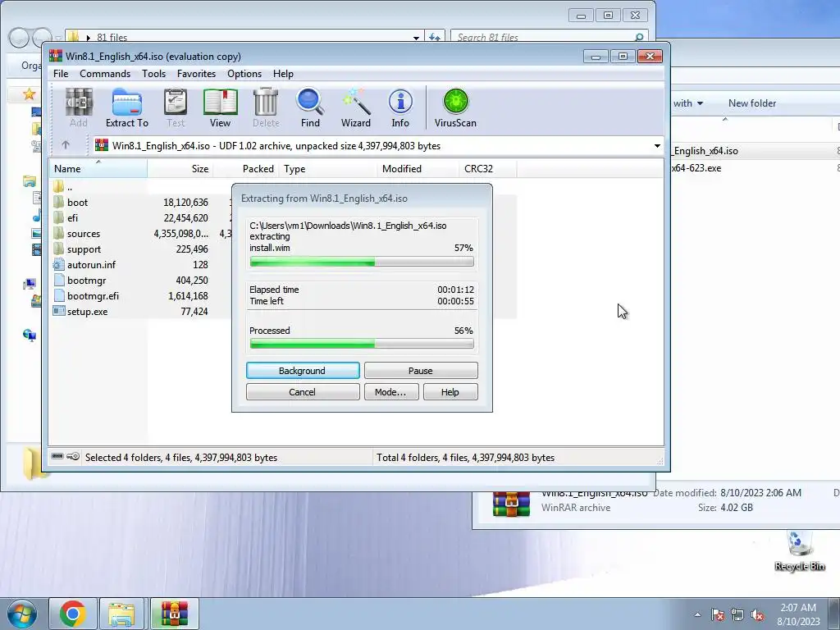Open the Help menu

(283, 74)
